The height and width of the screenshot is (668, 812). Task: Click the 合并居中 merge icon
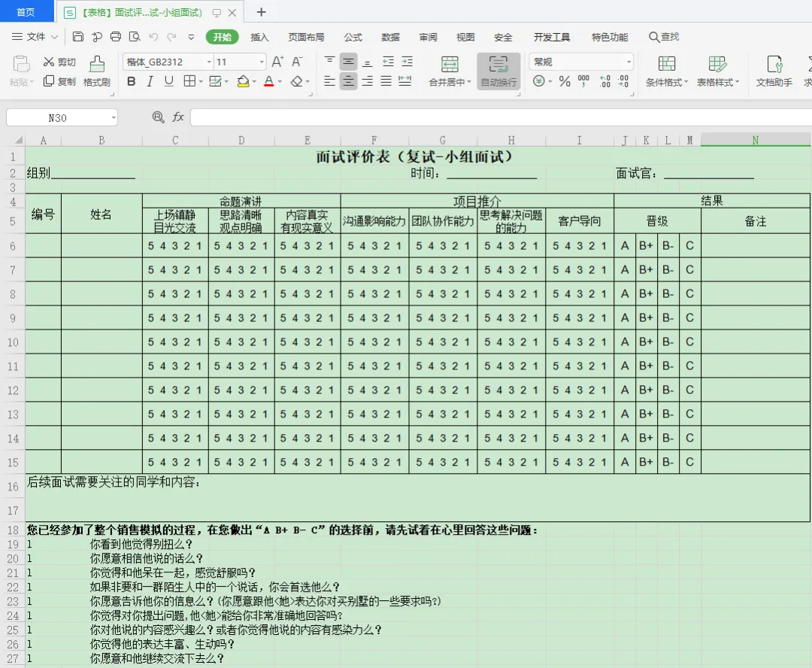tap(450, 64)
